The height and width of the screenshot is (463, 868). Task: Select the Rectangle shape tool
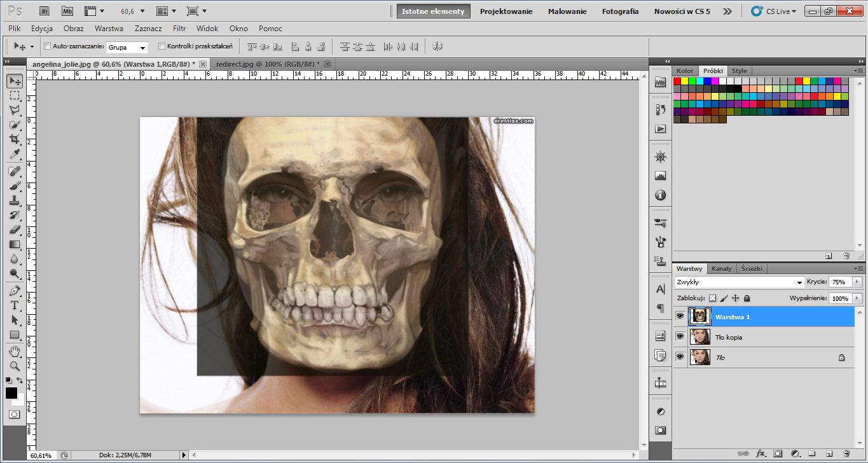(x=14, y=335)
